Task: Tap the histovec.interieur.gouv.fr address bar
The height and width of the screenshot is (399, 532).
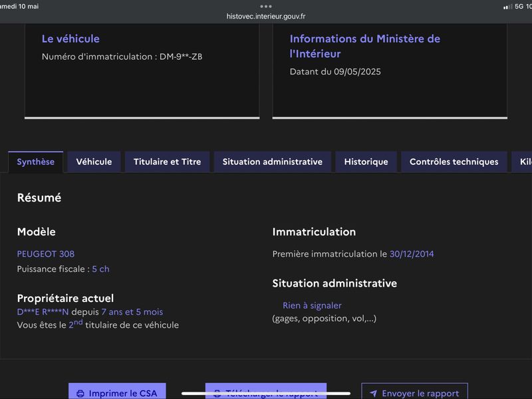Action: [266, 16]
